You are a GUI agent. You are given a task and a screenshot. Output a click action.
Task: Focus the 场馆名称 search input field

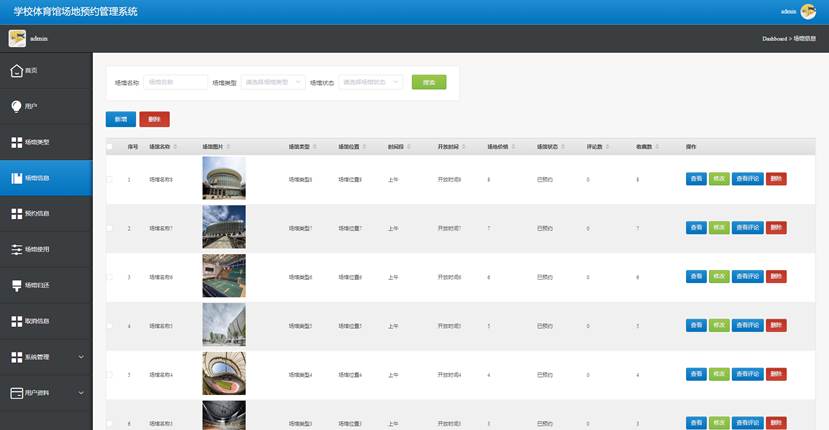click(x=176, y=82)
